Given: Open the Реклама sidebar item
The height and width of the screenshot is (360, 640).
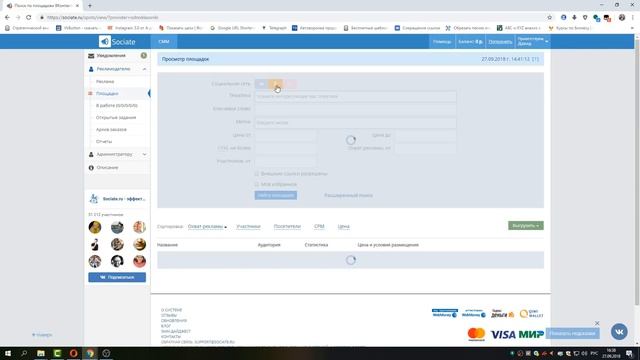Looking at the screenshot, I should pos(105,82).
